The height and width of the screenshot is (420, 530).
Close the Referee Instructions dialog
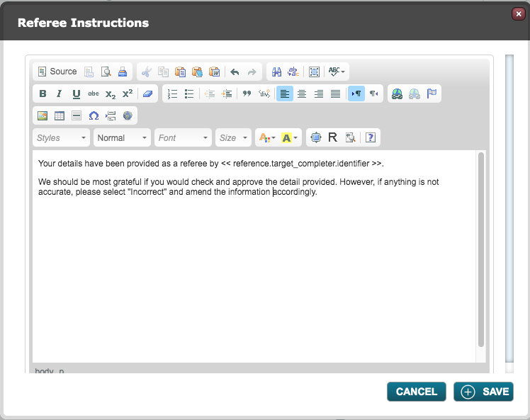pyautogui.click(x=519, y=14)
